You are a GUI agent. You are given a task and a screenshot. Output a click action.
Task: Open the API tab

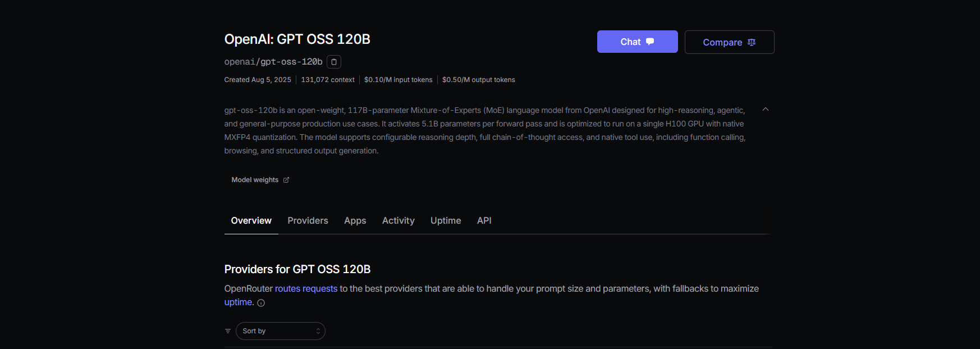(x=484, y=221)
